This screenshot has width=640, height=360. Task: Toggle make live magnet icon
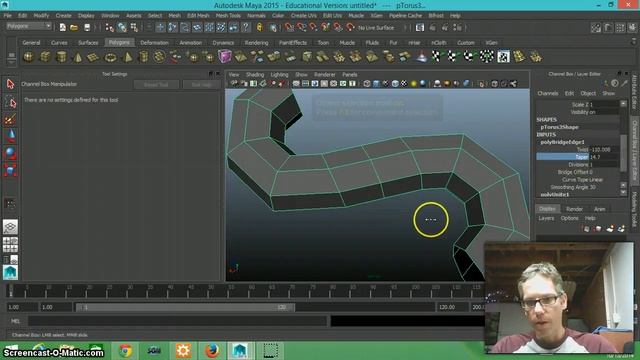[x=350, y=27]
